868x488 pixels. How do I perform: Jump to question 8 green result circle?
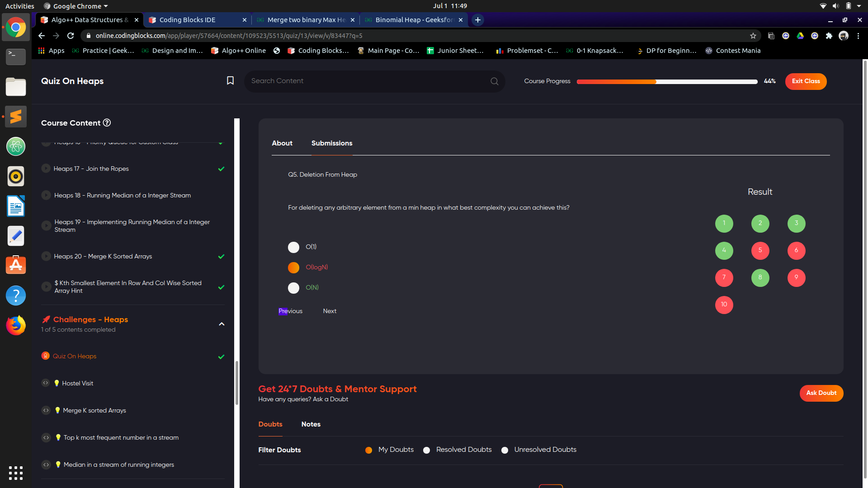point(760,277)
